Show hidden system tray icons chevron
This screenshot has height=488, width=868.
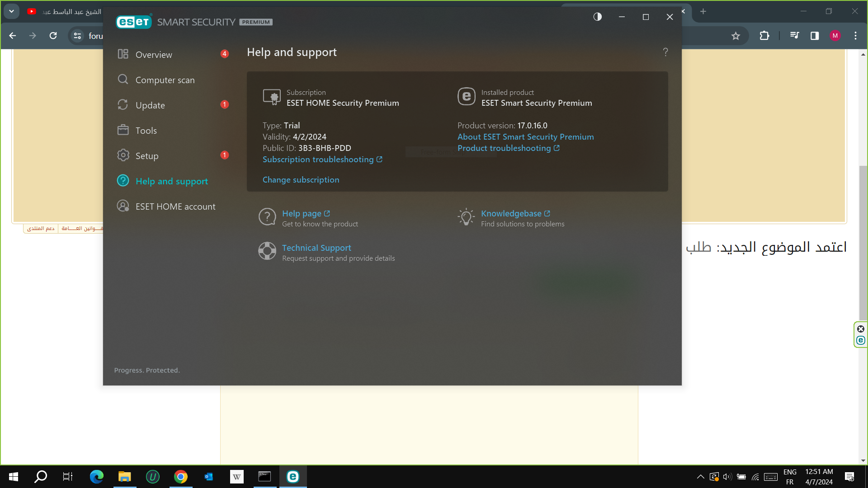700,477
